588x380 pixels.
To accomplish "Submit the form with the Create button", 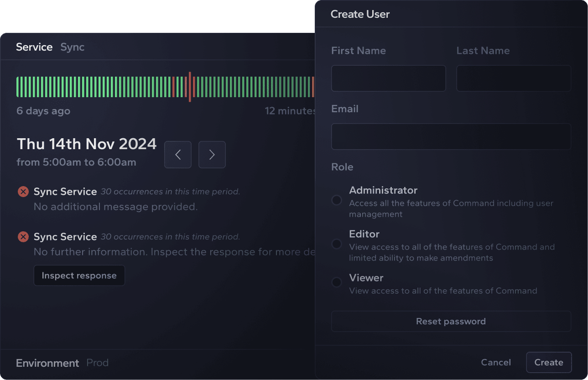I will 549,362.
